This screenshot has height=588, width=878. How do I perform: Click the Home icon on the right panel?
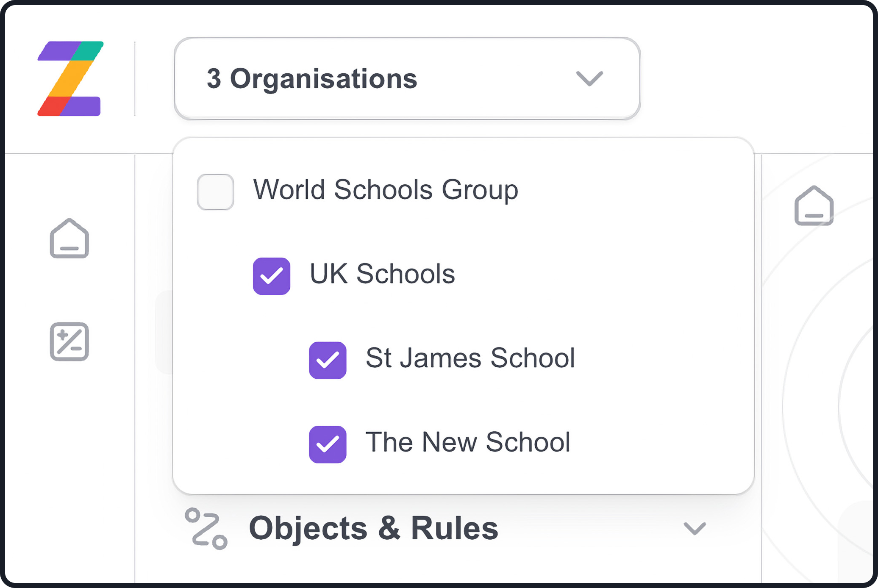point(814,206)
